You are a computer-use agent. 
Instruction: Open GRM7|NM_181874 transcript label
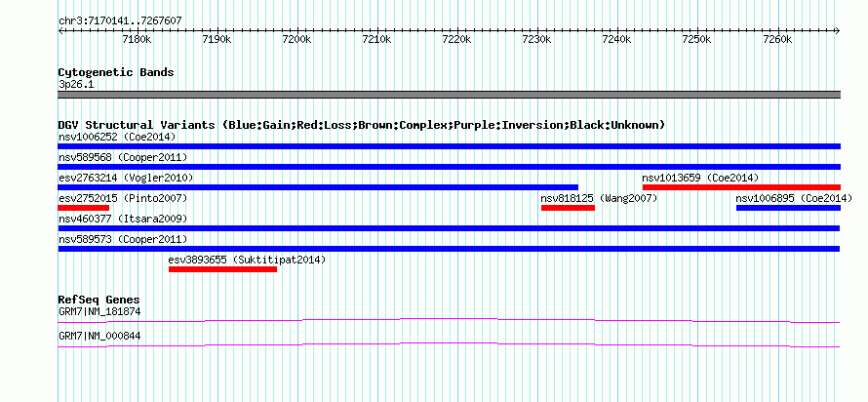(99, 311)
